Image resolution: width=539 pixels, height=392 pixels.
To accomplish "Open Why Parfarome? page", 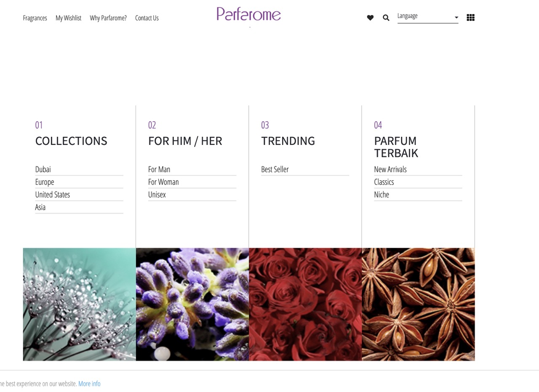I will coord(108,18).
